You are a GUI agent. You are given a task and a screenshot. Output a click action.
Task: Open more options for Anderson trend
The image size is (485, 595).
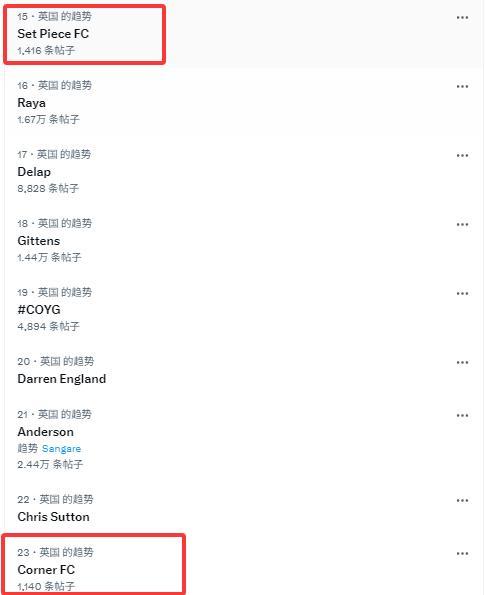(462, 416)
